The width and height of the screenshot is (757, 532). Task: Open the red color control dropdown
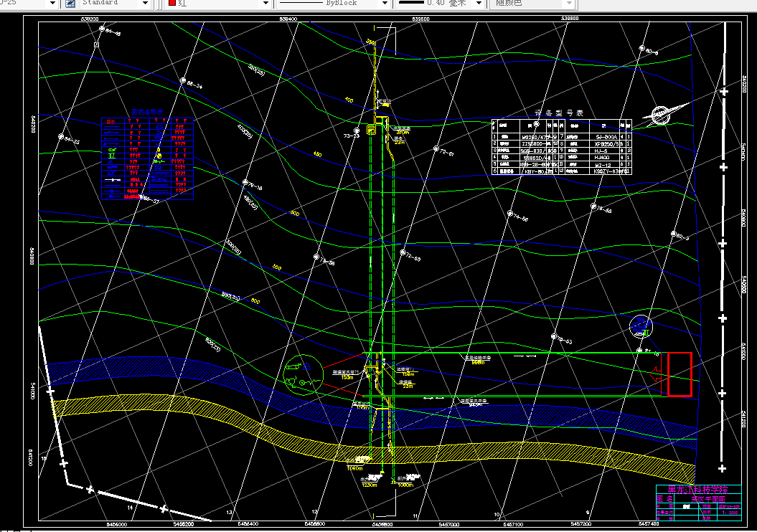click(x=265, y=4)
